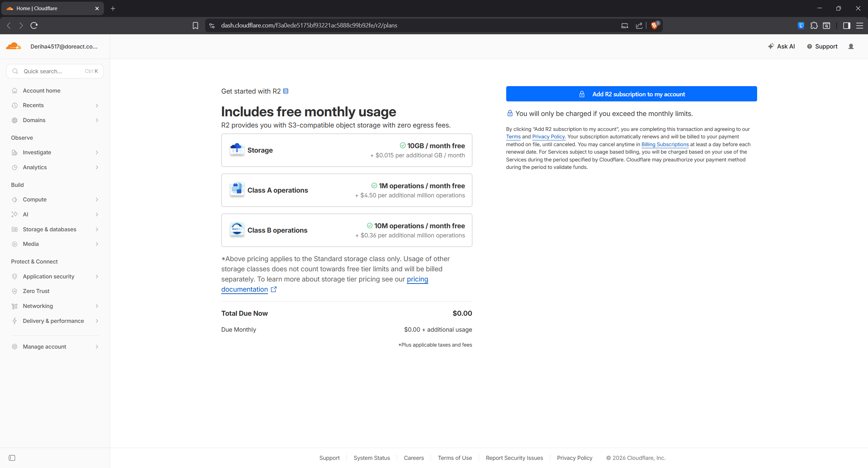The height and width of the screenshot is (468, 868).
Task: Click the Class A operations icon
Action: pyautogui.click(x=237, y=189)
